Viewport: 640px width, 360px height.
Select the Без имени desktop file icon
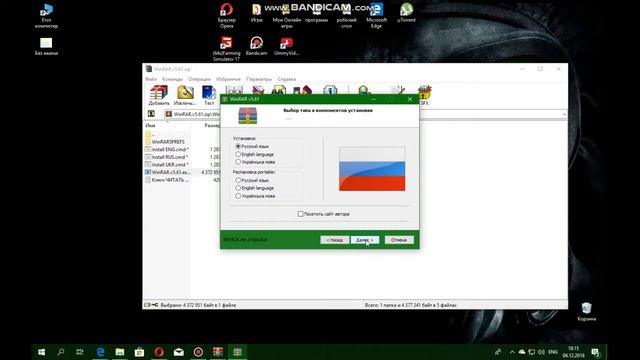click(x=46, y=46)
